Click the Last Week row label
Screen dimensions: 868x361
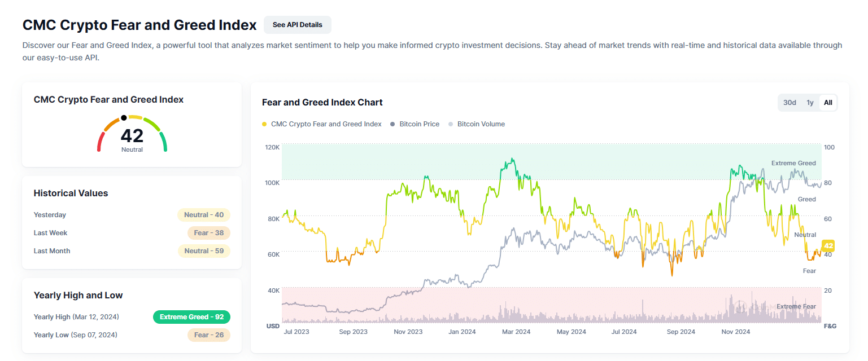click(x=50, y=233)
